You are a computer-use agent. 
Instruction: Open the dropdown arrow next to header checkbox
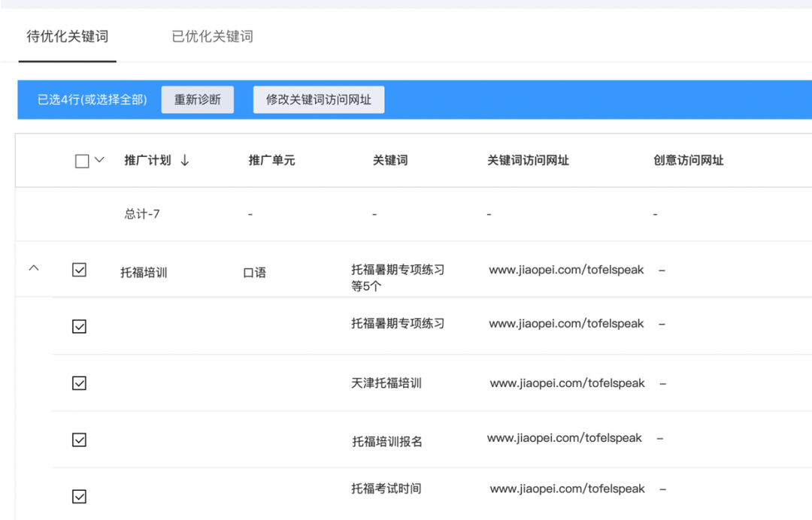coord(99,160)
